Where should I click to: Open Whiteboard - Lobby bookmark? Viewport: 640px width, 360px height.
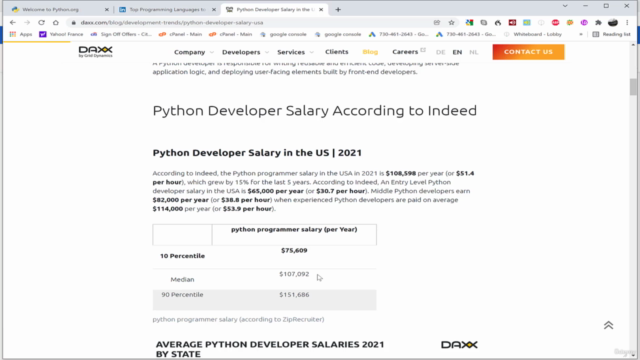coord(533,34)
